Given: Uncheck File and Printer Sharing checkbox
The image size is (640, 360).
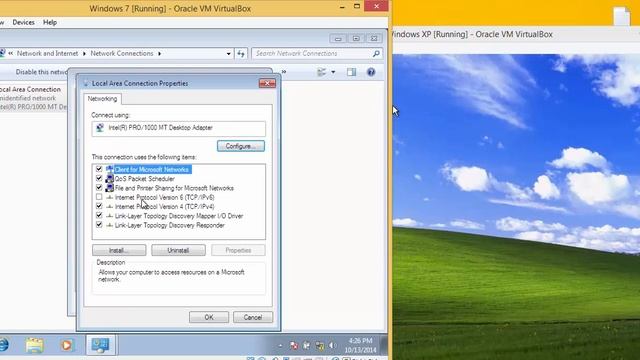Looking at the screenshot, I should 99,187.
